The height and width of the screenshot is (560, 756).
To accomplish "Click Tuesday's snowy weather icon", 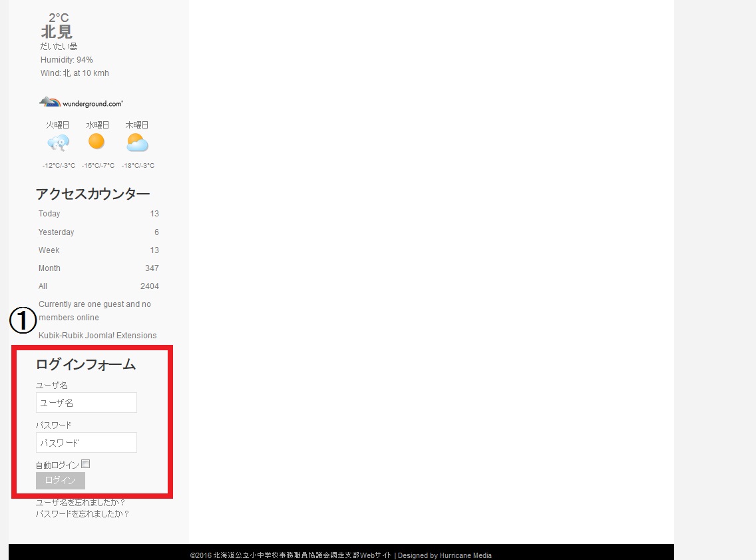I will point(58,142).
